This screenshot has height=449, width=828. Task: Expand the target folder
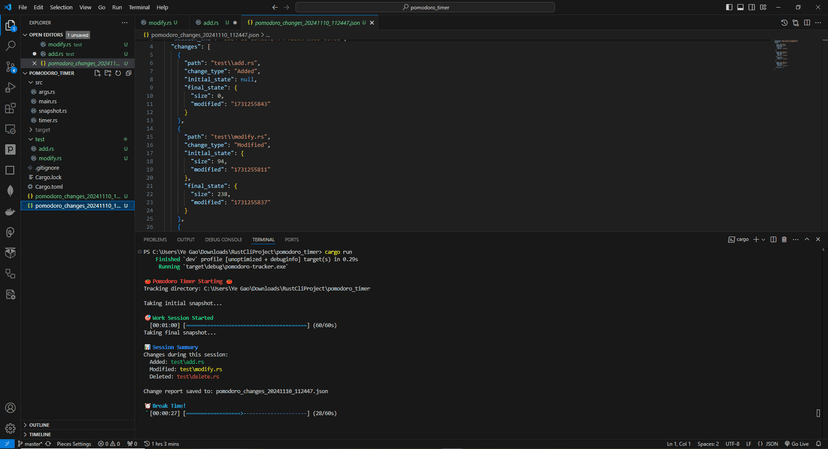[x=42, y=130]
